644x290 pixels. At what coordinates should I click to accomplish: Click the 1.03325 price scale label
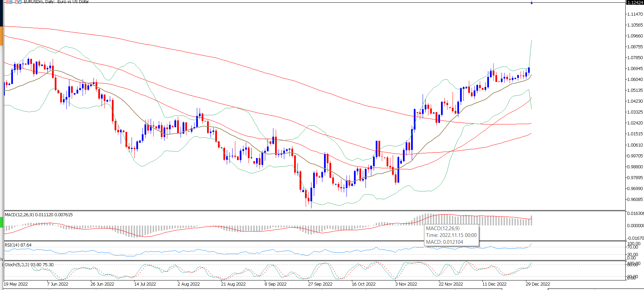635,112
